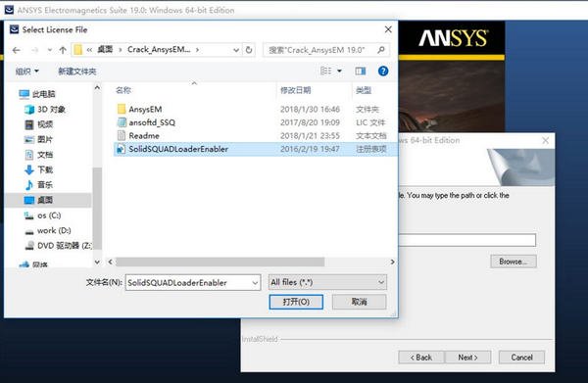Go up one folder level with up arrow
This screenshot has width=588, height=383.
(63, 50)
